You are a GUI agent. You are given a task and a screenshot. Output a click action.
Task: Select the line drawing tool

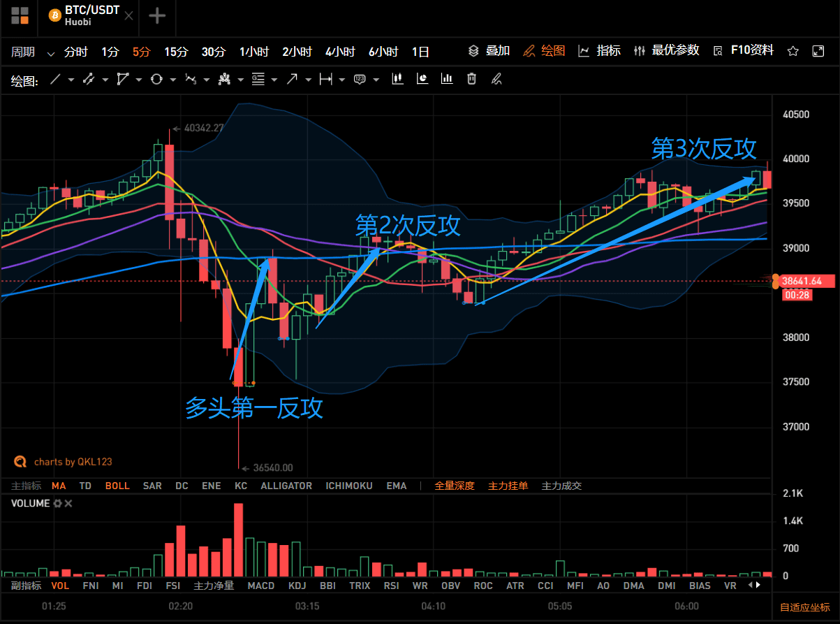coord(56,80)
